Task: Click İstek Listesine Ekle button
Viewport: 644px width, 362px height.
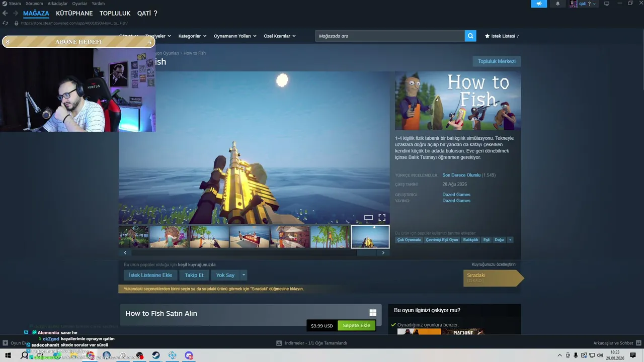Action: pyautogui.click(x=150, y=275)
